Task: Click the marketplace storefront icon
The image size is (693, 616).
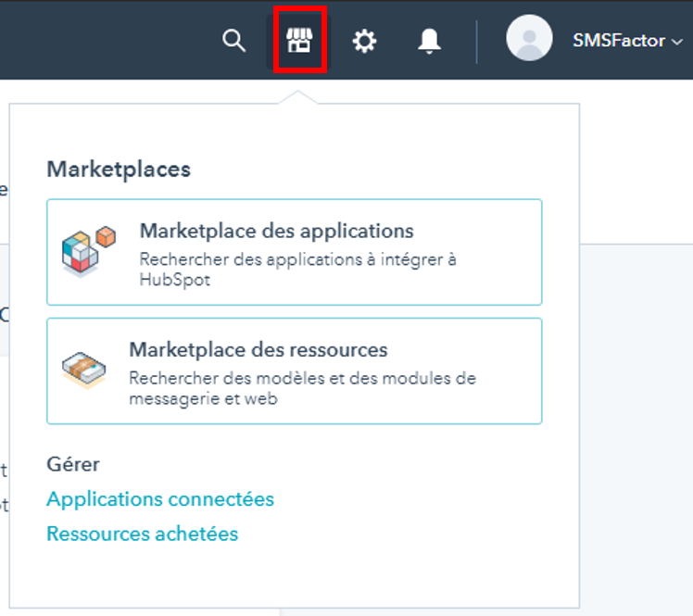Action: point(299,40)
